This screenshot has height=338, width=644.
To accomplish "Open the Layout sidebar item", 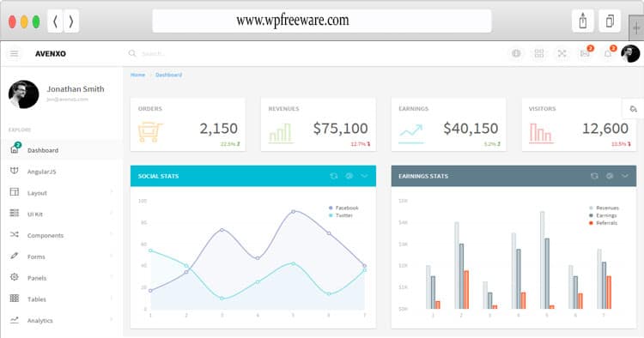I will (x=62, y=193).
